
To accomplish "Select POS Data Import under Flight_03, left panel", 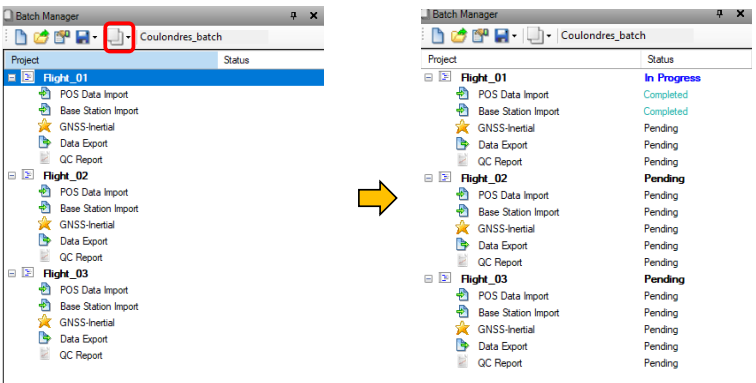I will point(94,290).
